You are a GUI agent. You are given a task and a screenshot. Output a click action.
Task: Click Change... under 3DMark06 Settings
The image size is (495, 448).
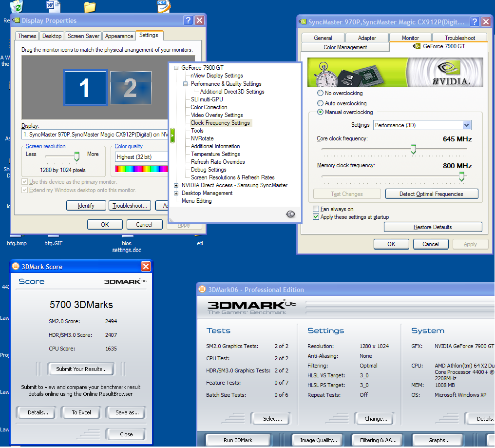(376, 419)
